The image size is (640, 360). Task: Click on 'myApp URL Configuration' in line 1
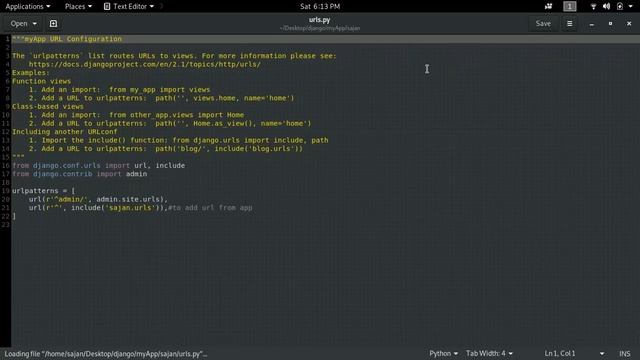[x=73, y=39]
